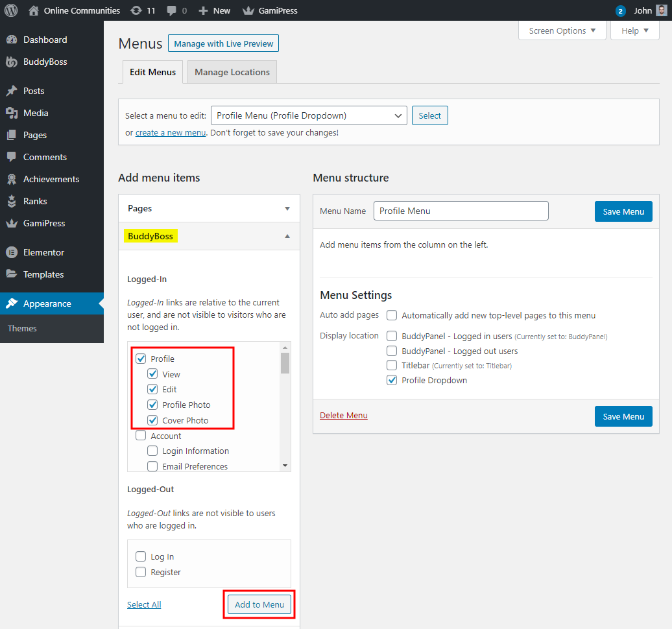The image size is (672, 629).
Task: Open Elementor icon in sidebar
Action: pos(12,252)
